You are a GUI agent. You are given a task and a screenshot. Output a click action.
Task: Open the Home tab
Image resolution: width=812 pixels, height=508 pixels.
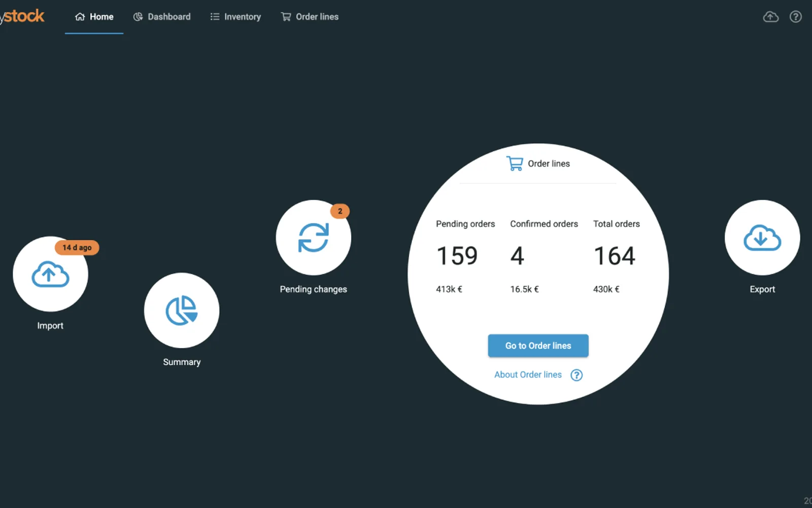click(x=94, y=17)
